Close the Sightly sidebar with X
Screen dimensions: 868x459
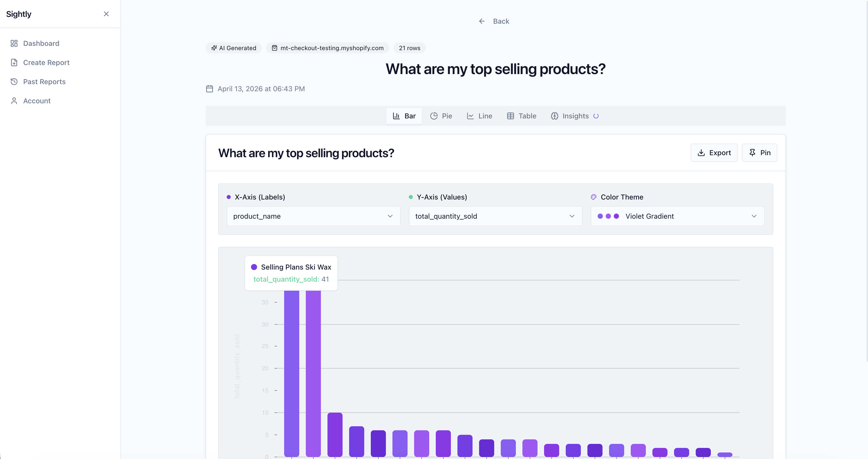pos(106,14)
